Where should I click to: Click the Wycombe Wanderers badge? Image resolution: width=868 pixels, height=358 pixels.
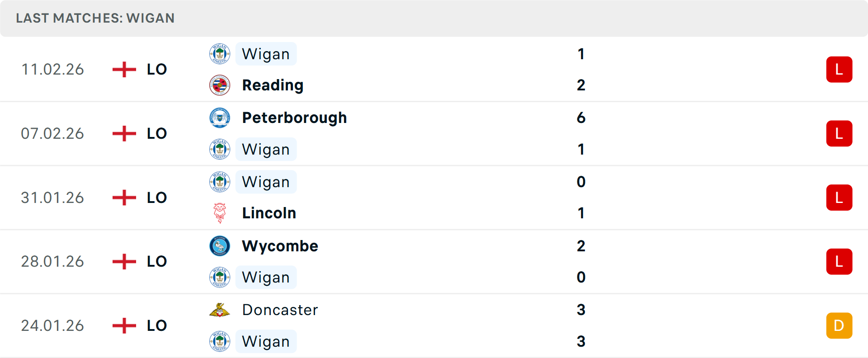tap(220, 246)
